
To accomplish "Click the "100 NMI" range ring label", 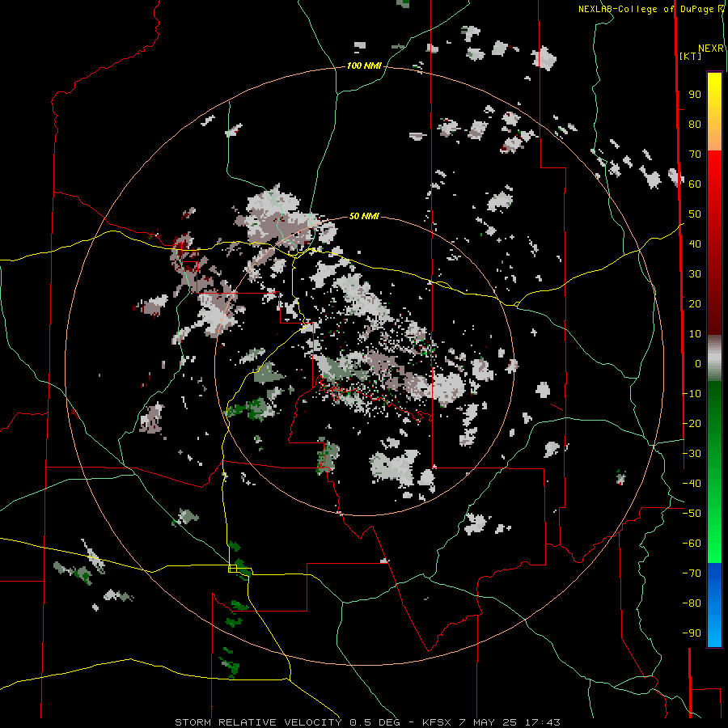I will 364,66.
